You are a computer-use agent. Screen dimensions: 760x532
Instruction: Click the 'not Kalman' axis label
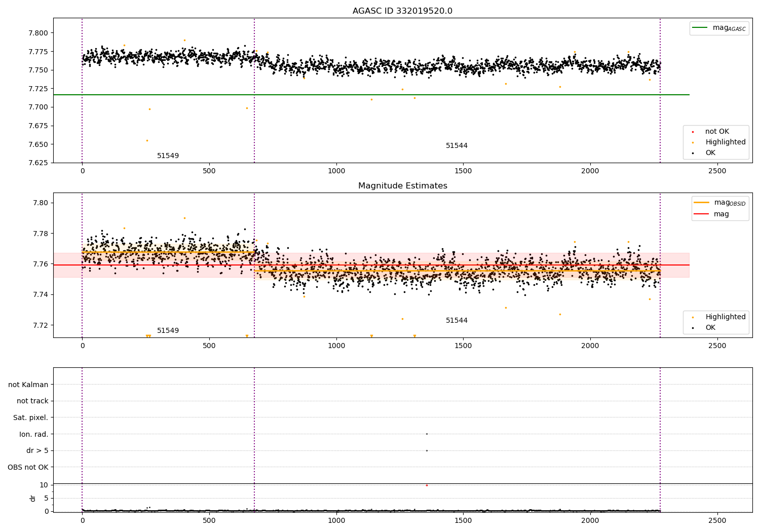coord(28,385)
